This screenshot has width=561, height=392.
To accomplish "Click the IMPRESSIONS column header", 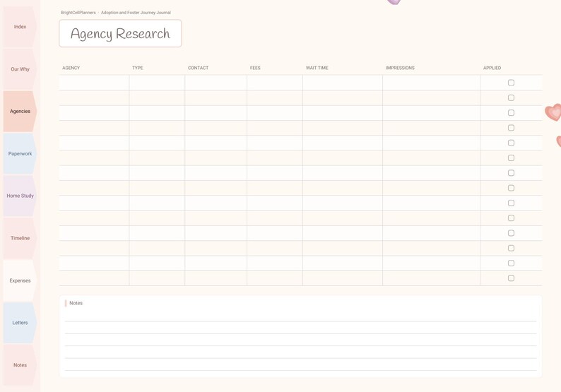I will [x=400, y=68].
